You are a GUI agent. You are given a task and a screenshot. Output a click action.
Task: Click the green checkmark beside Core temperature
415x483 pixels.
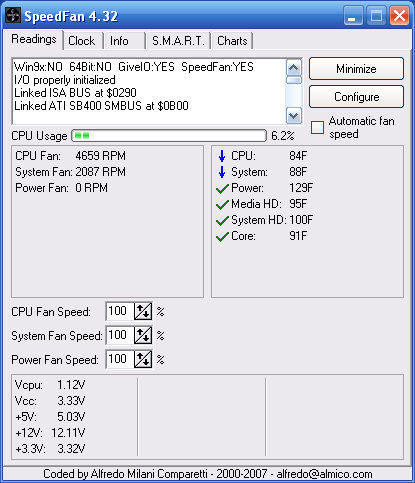pos(222,236)
